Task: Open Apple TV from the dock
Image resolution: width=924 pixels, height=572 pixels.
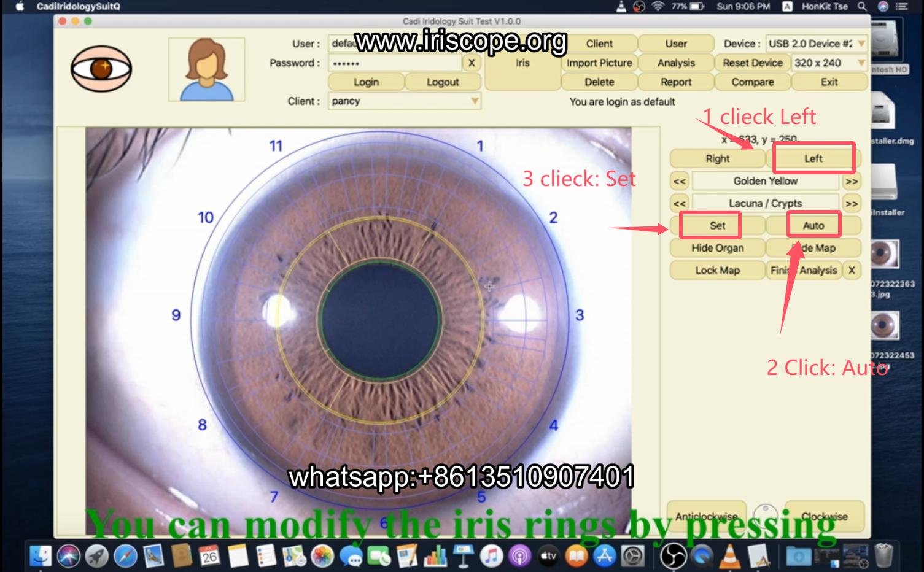Action: tap(548, 556)
